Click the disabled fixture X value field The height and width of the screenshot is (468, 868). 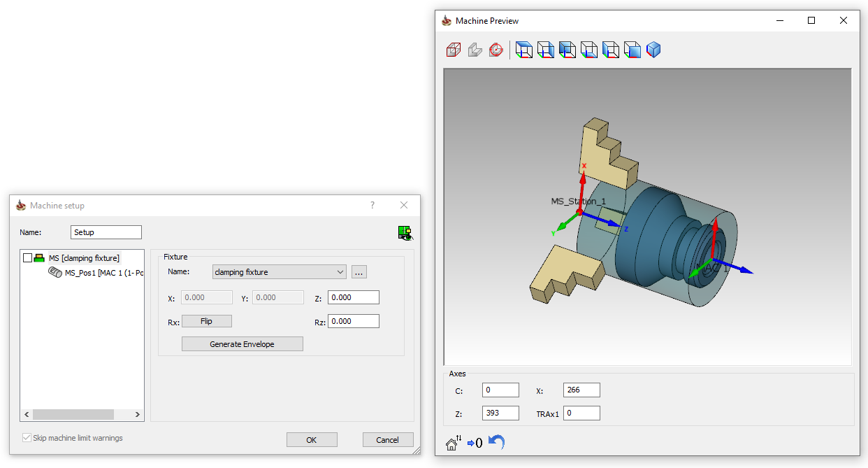(207, 297)
